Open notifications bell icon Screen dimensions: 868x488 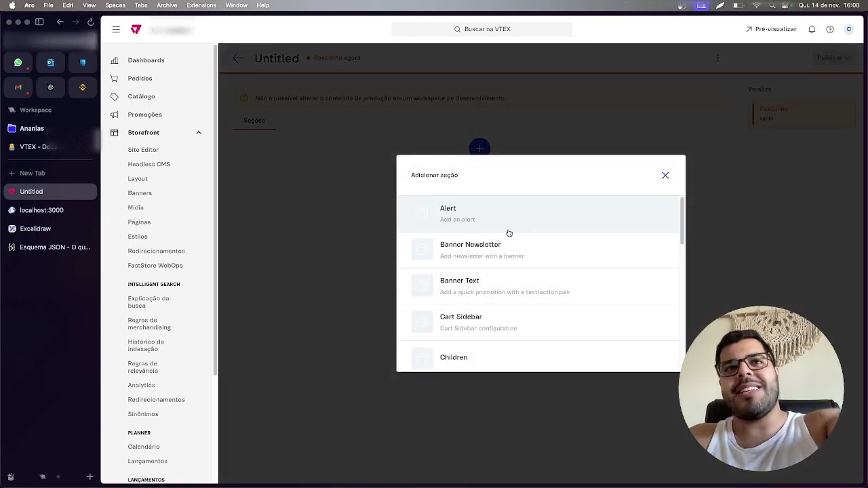point(812,29)
